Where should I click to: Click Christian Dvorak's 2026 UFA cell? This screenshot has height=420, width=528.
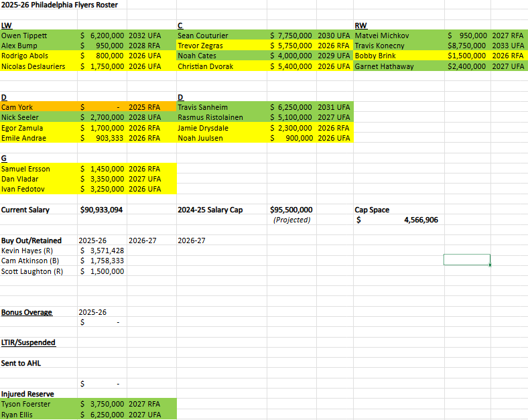pyautogui.click(x=335, y=66)
